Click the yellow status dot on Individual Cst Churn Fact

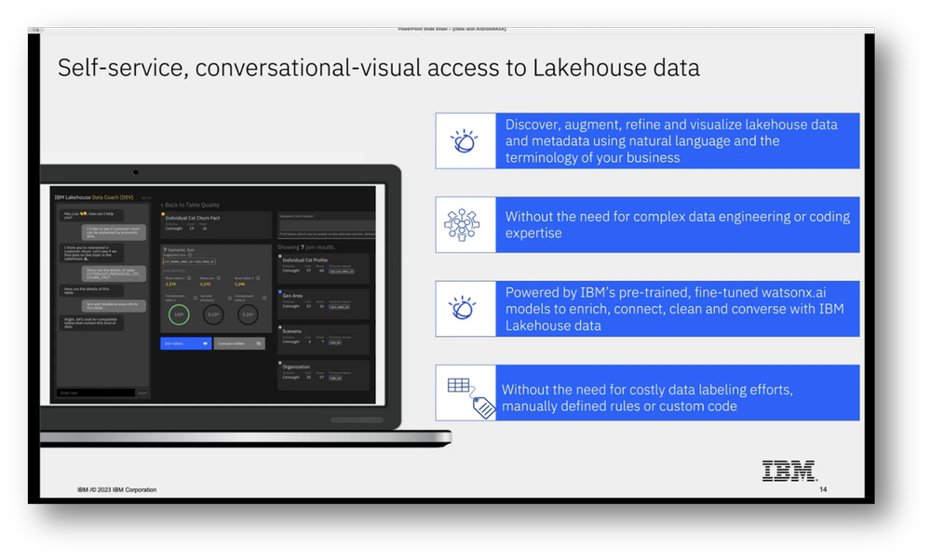163,214
